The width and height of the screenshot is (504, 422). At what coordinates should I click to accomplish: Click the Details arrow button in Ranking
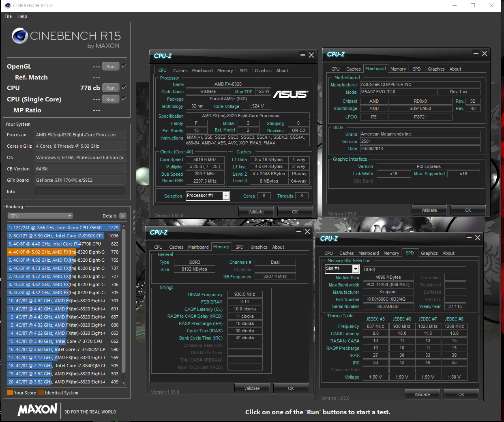click(123, 216)
